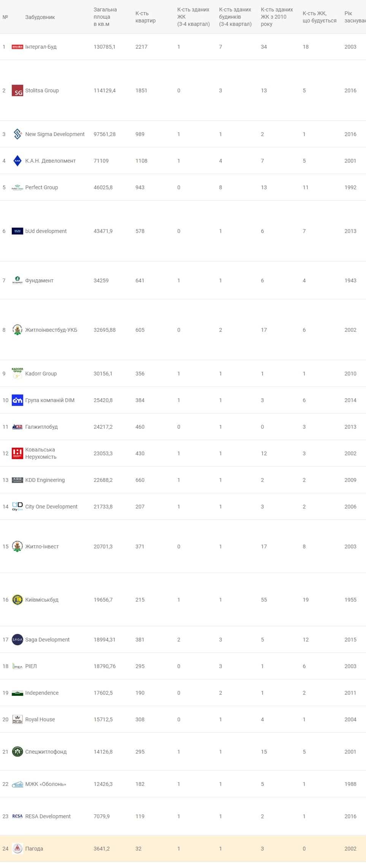Open МЖК «Оболонь» developer name
The image size is (366, 868).
point(46,784)
